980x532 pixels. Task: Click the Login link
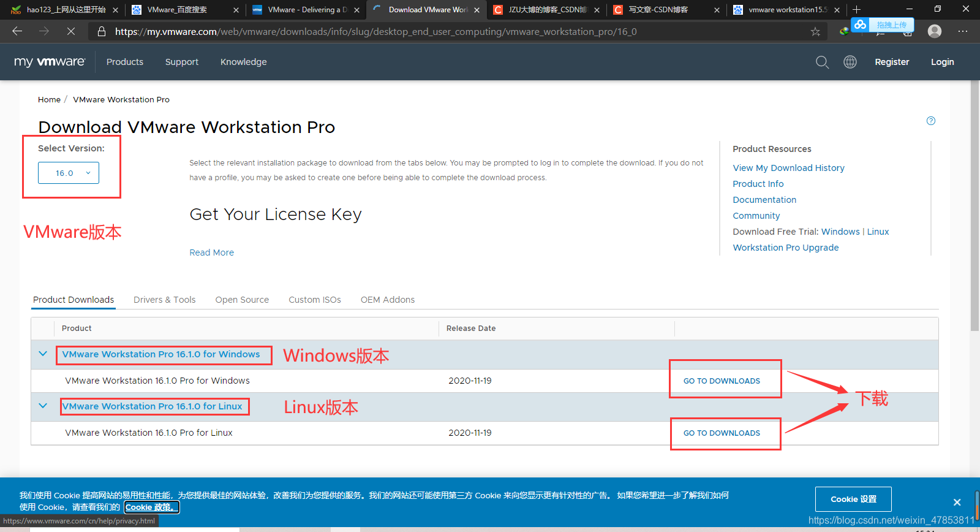pos(943,62)
